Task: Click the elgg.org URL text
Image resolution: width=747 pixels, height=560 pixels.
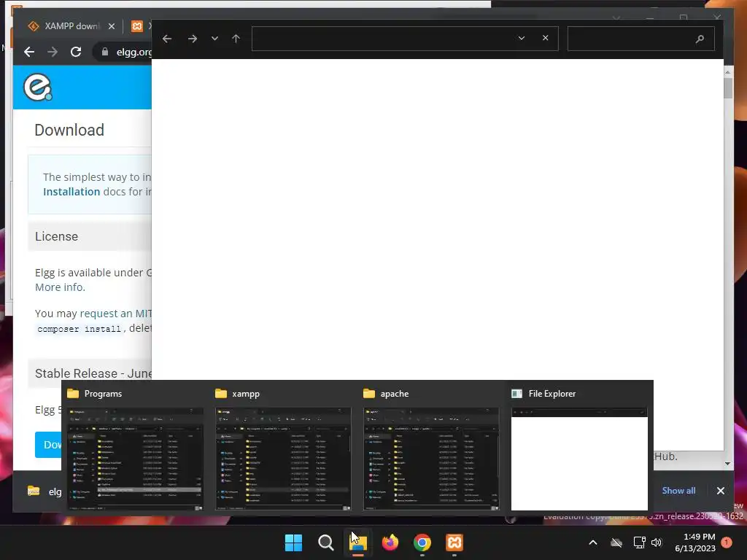Action: tap(134, 52)
